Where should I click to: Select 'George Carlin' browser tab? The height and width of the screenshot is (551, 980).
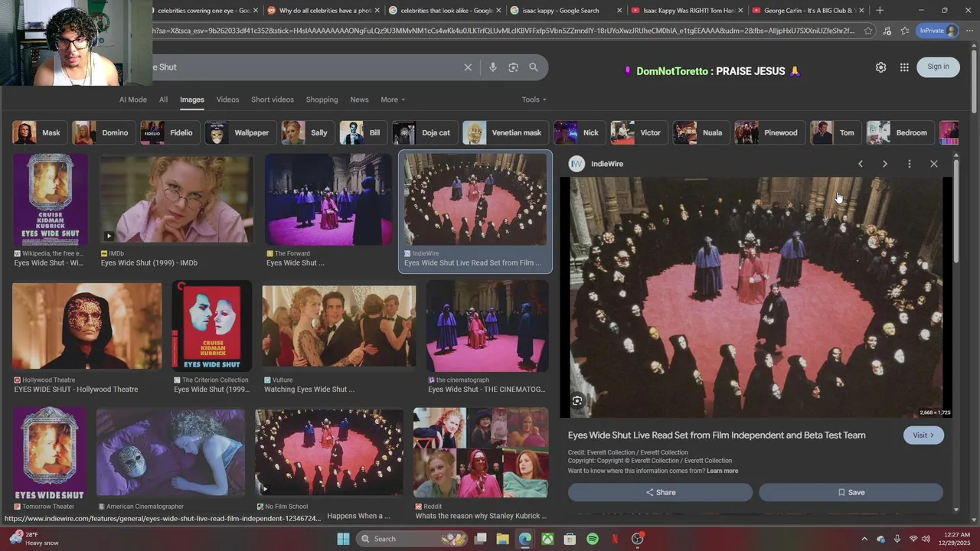coord(808,10)
